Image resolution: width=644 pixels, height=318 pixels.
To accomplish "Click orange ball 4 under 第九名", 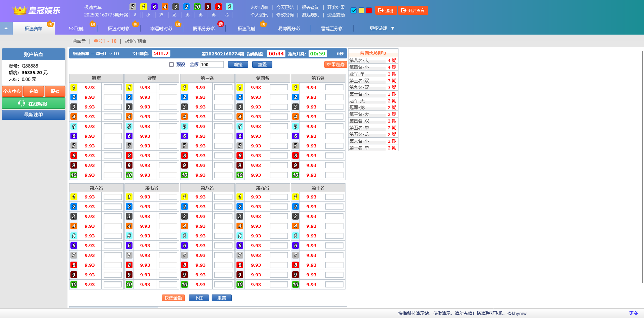I will click(x=240, y=226).
